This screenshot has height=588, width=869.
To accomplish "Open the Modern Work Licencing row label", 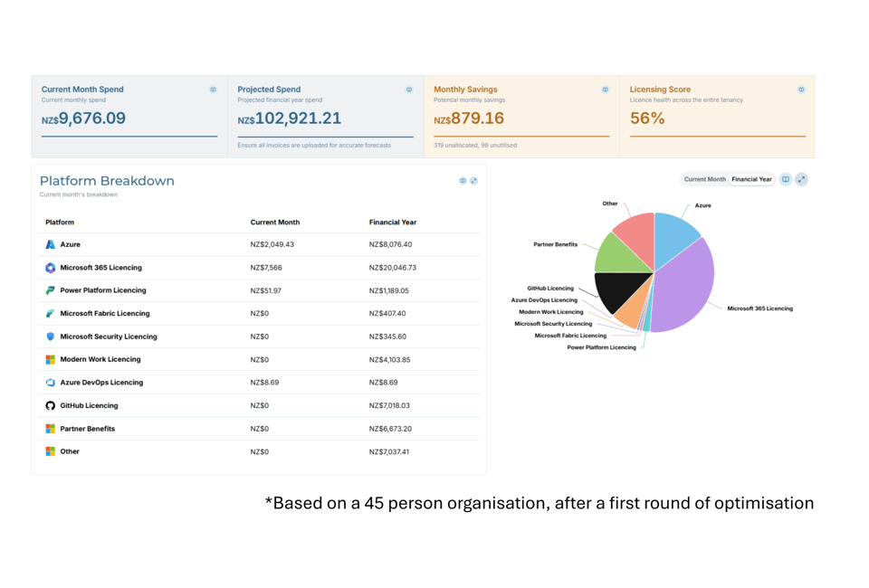I will (x=100, y=359).
